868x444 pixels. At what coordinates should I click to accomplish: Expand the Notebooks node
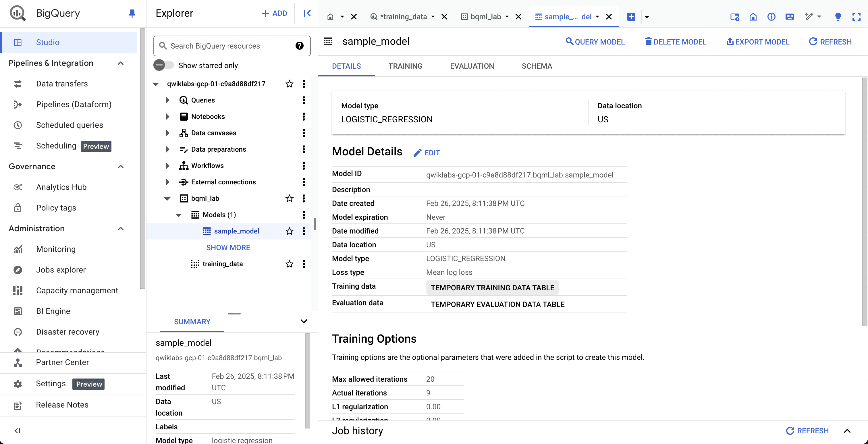[167, 117]
